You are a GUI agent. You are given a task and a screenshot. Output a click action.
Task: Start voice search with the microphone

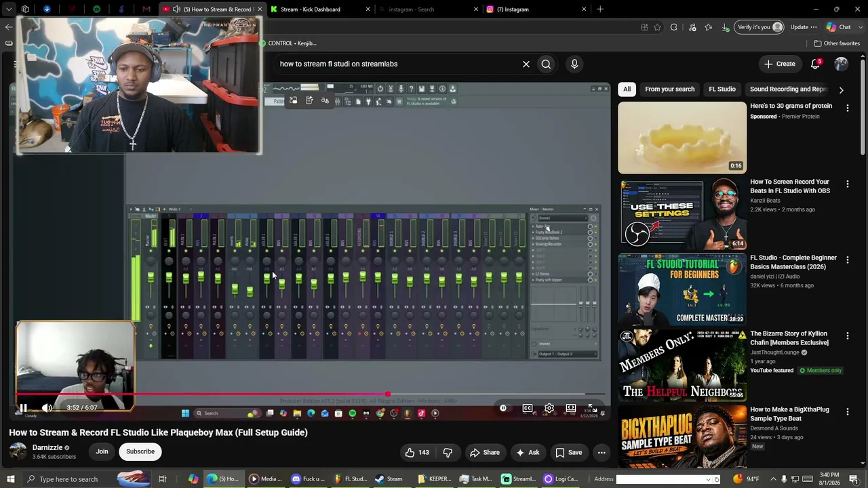tap(574, 64)
